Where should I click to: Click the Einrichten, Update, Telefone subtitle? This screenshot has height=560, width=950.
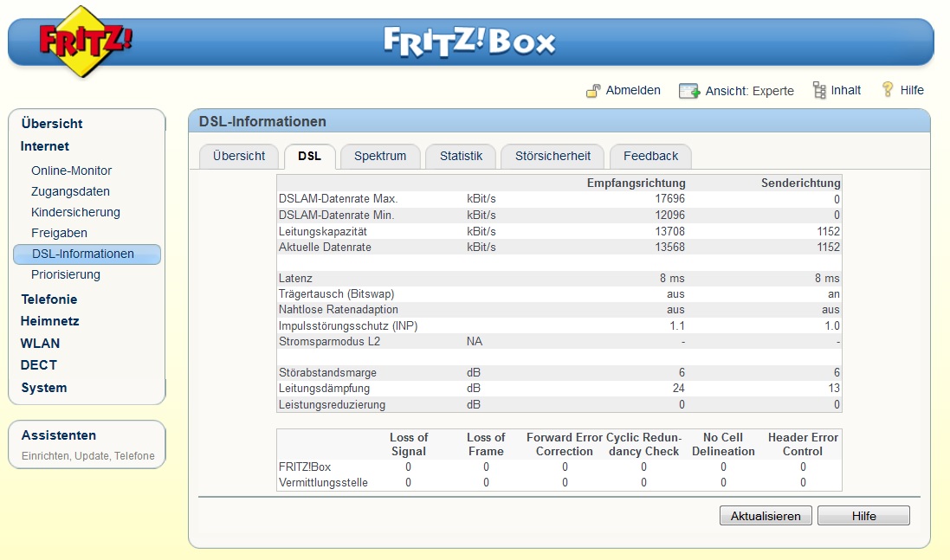click(87, 456)
